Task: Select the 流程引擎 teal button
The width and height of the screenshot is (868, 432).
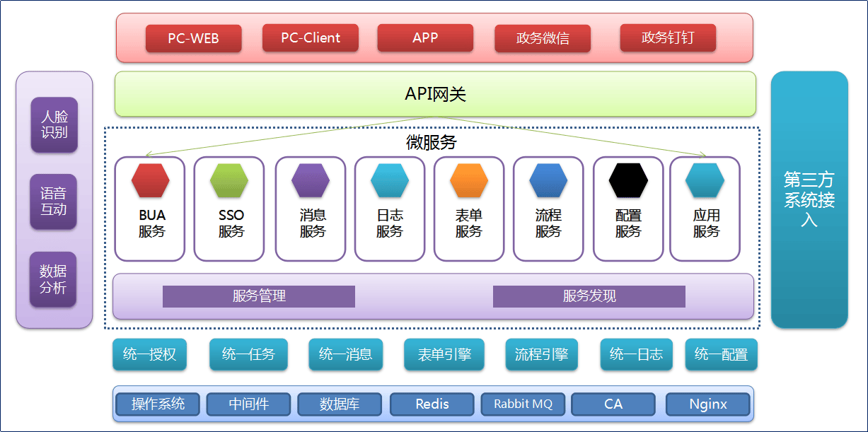Action: coord(541,354)
